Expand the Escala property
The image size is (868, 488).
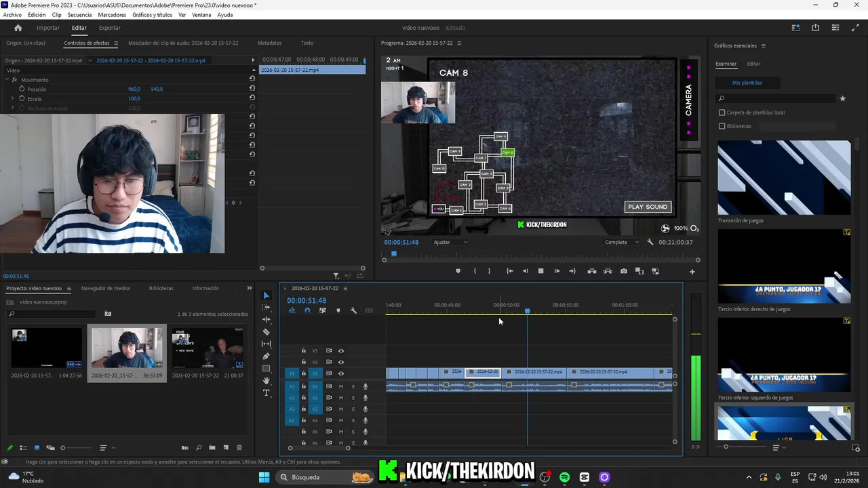(12, 98)
